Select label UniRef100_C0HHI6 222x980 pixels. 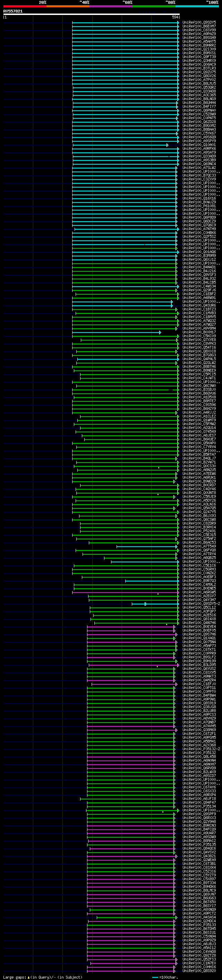click(199, 967)
